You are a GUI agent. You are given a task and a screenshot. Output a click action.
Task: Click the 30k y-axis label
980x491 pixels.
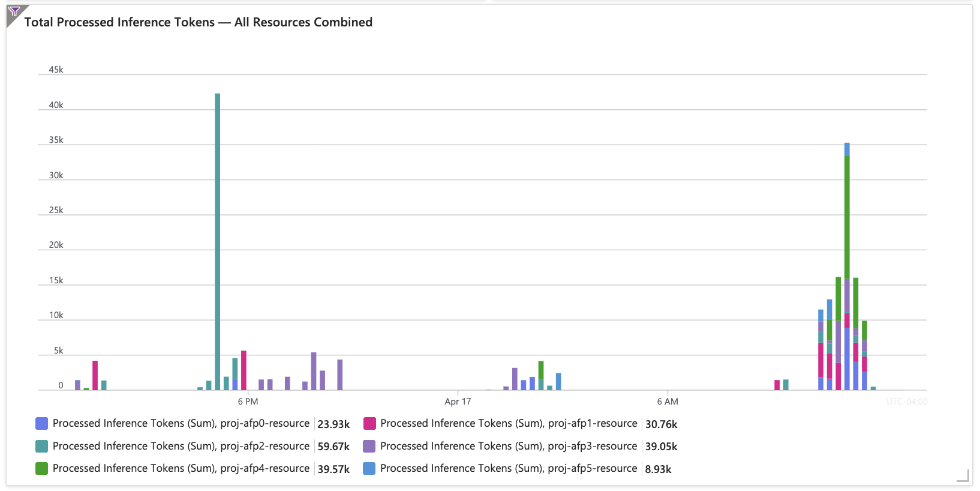pos(56,175)
